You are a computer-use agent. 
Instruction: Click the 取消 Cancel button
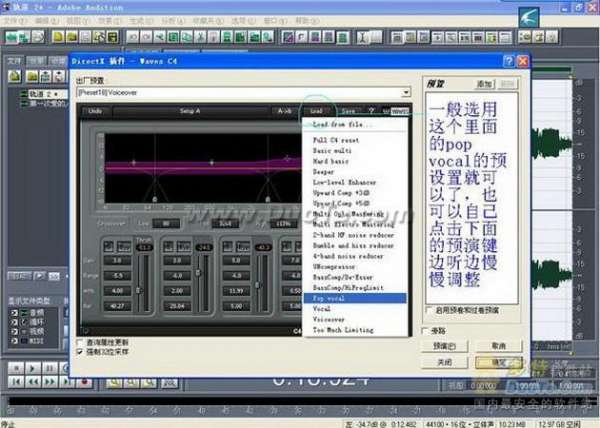(x=498, y=346)
